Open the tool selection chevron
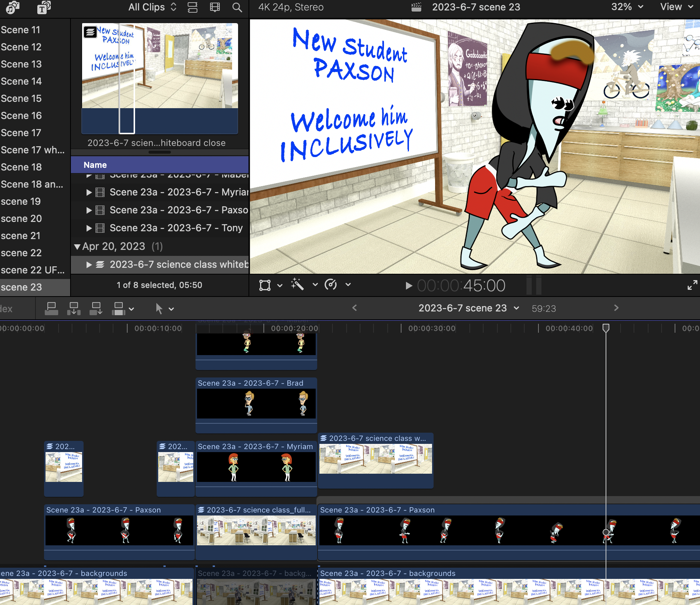The height and width of the screenshot is (605, 700). [x=171, y=309]
